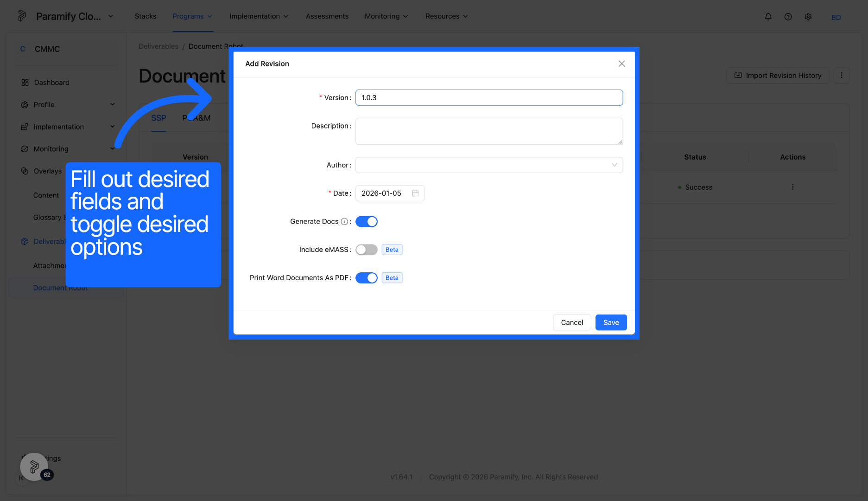Screen dimensions: 868x501
Task: Click the Description text area
Action: (x=489, y=131)
